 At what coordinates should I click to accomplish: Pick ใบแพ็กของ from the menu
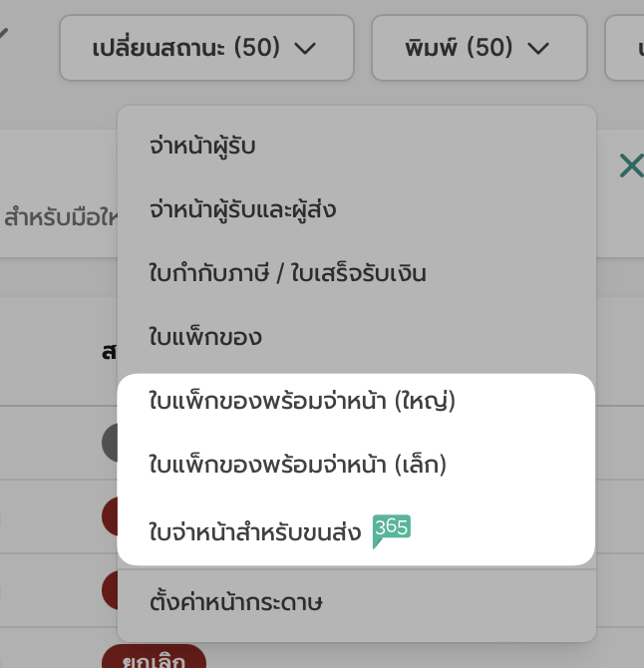click(205, 336)
